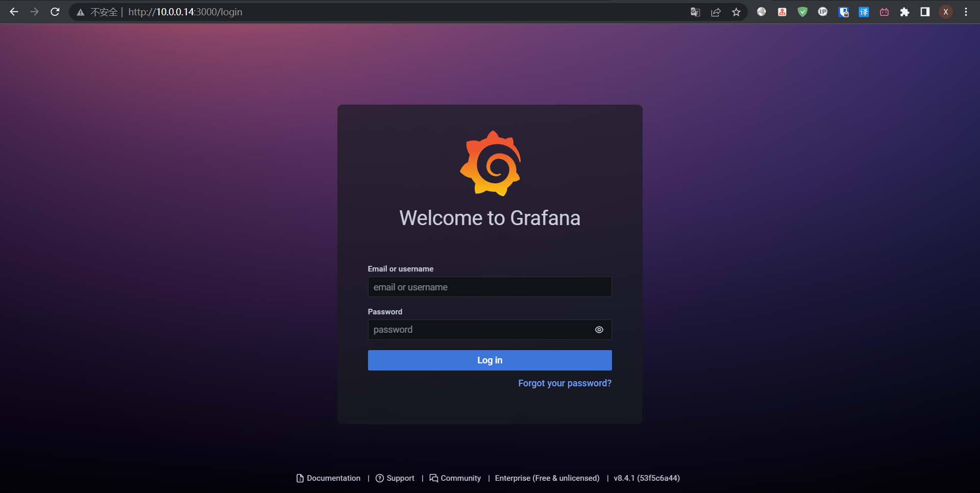Open the Documentation footer link

point(328,478)
